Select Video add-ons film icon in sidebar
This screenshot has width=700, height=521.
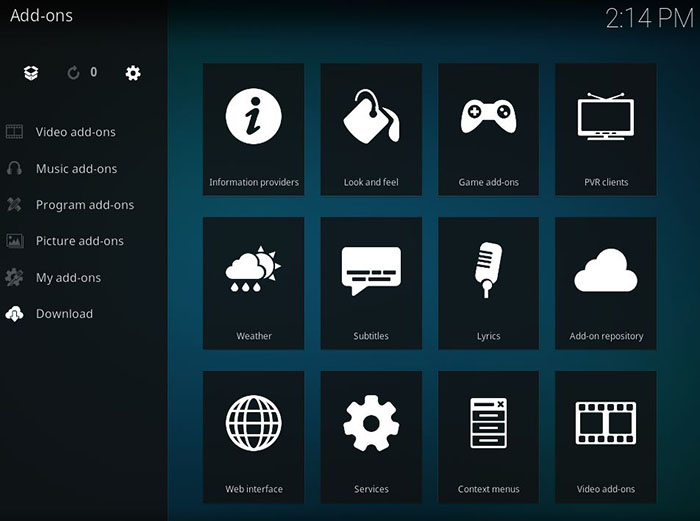coord(14,132)
